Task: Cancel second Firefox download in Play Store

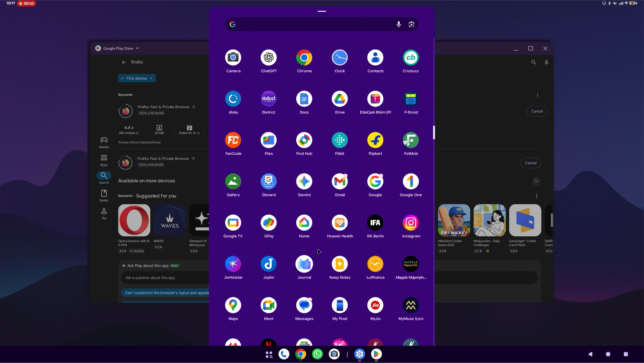Action: click(x=531, y=163)
